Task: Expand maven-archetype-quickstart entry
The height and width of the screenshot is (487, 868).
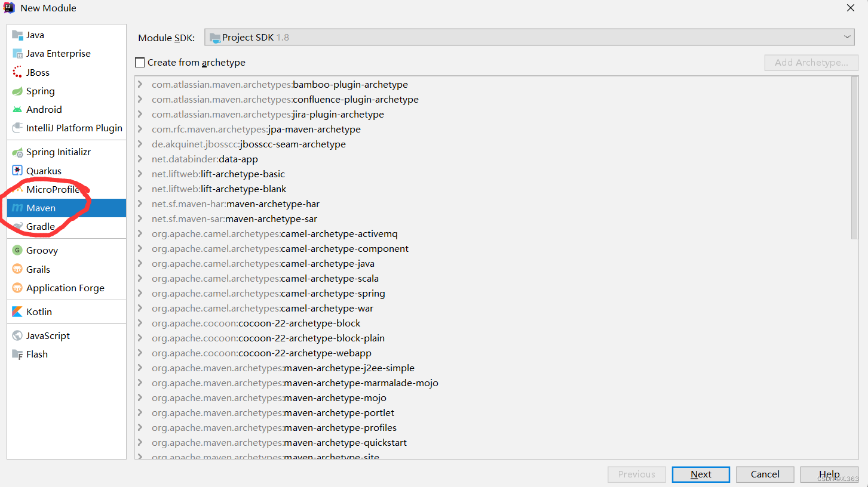Action: tap(140, 442)
